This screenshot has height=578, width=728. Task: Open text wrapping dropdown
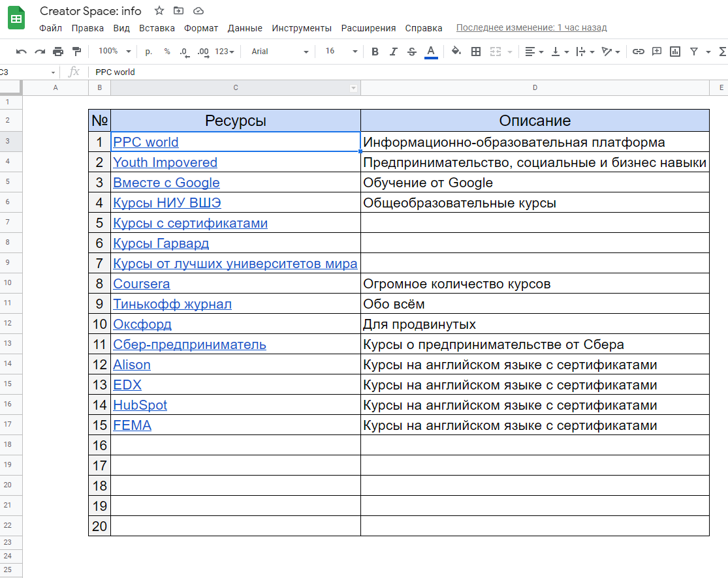tap(585, 52)
